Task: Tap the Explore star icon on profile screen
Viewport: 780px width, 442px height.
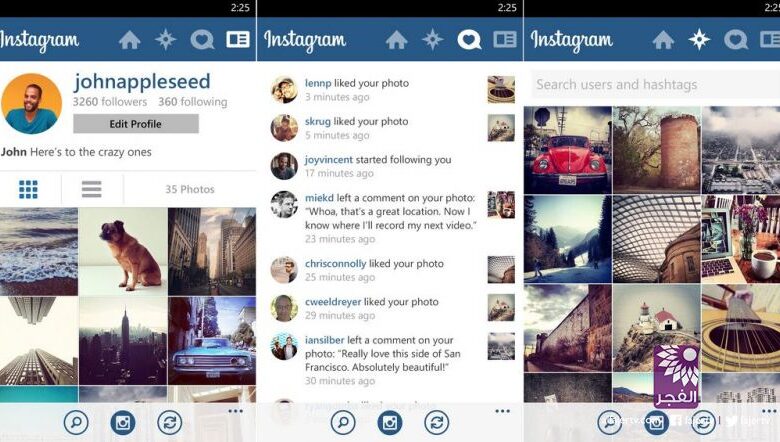Action: tap(166, 39)
